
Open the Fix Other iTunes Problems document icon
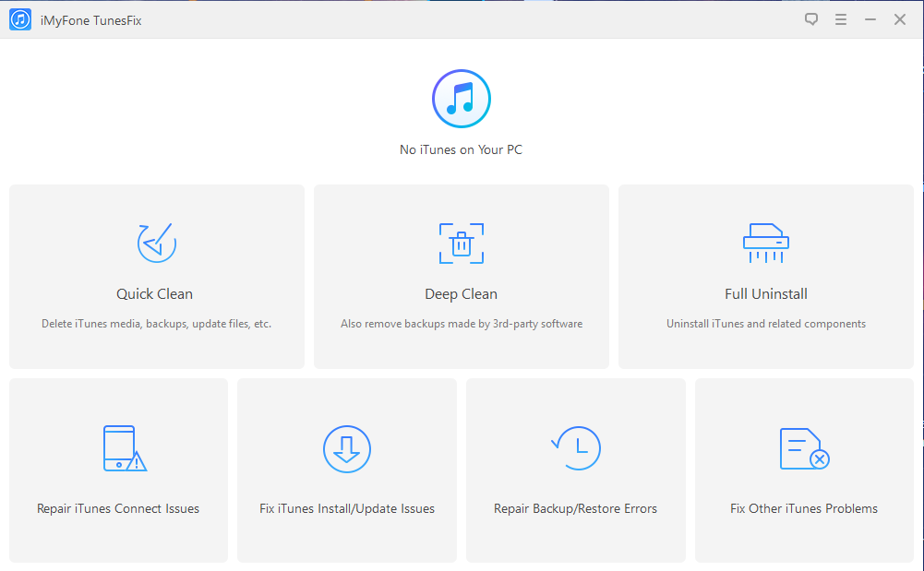803,449
